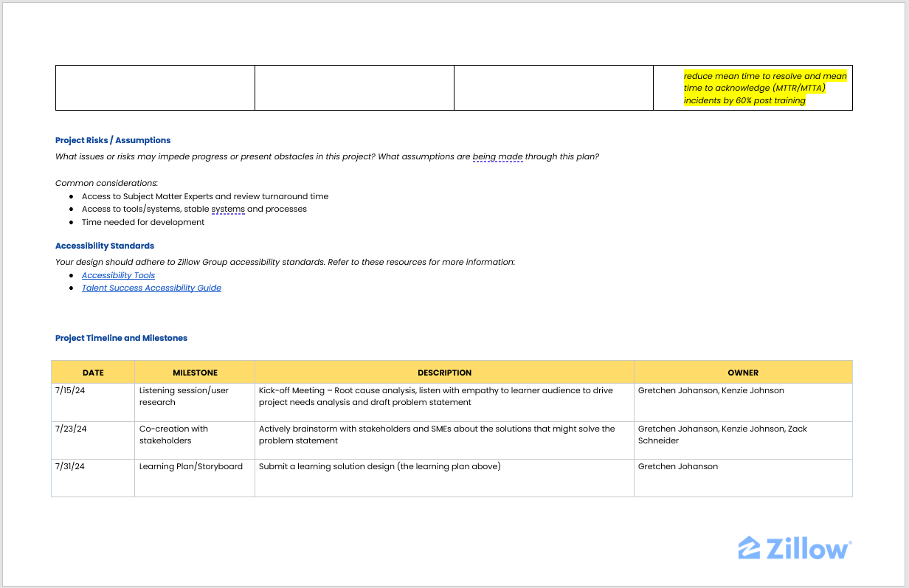Click the empty first cell of top table

pos(155,88)
